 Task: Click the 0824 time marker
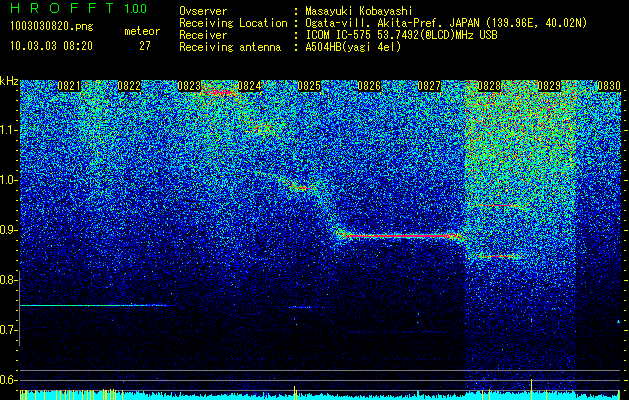pyautogui.click(x=249, y=86)
